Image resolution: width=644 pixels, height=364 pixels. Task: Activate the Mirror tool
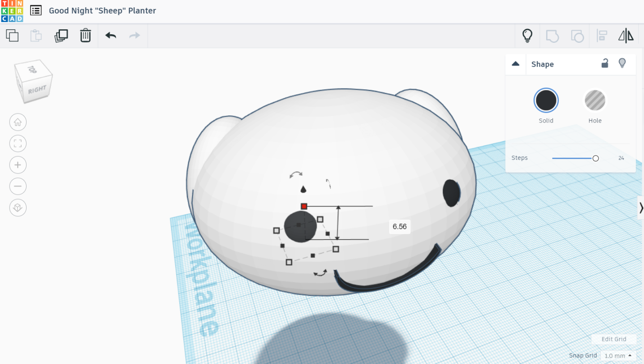click(x=626, y=36)
